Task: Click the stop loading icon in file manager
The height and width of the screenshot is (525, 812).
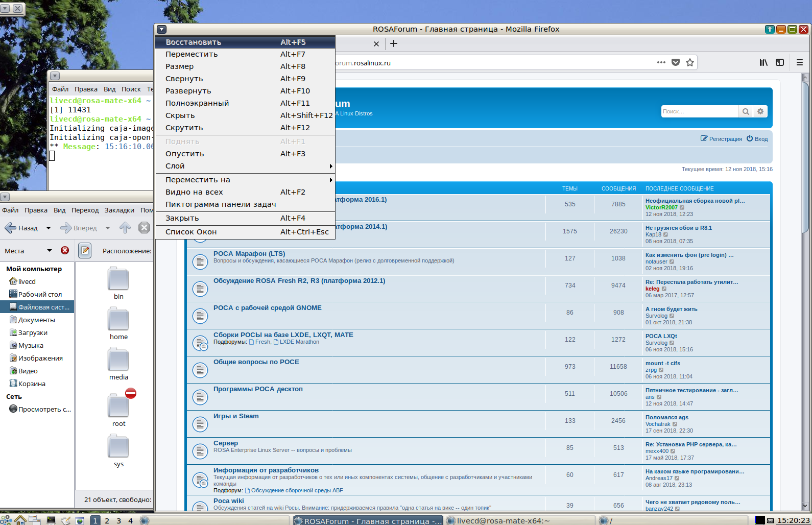Action: click(x=145, y=228)
